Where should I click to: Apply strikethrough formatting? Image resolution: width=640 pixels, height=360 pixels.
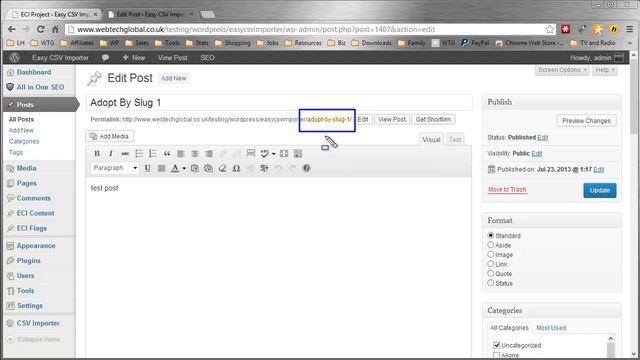click(x=125, y=153)
